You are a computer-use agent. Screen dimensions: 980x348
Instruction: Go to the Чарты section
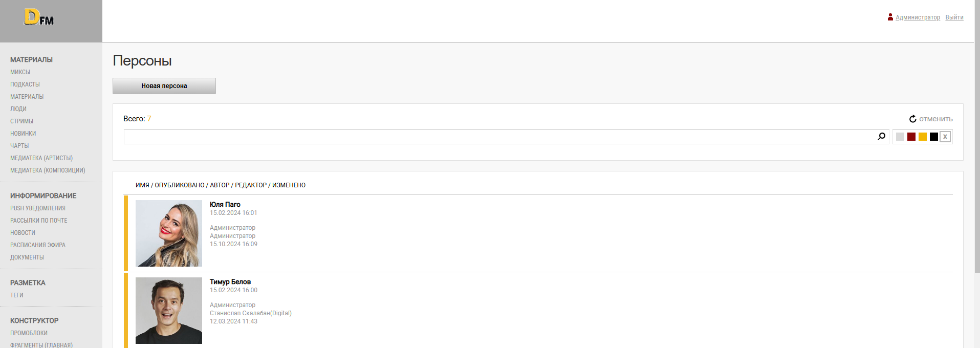pyautogui.click(x=19, y=146)
